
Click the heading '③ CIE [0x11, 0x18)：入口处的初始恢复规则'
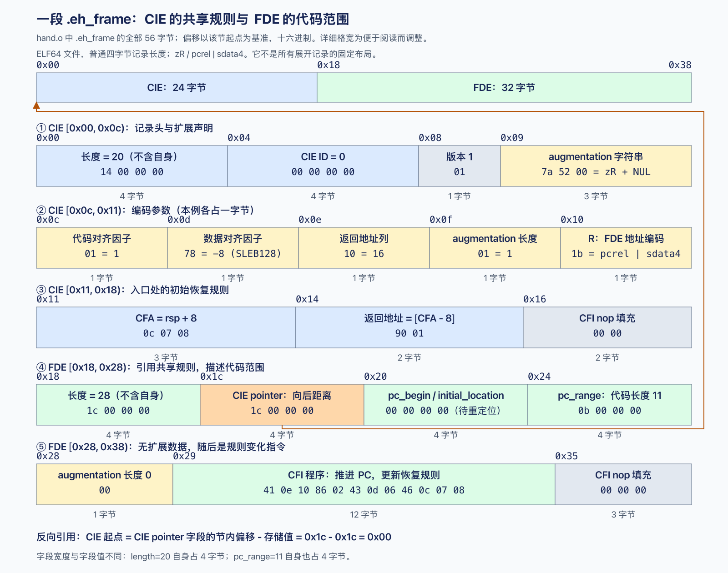click(x=132, y=290)
